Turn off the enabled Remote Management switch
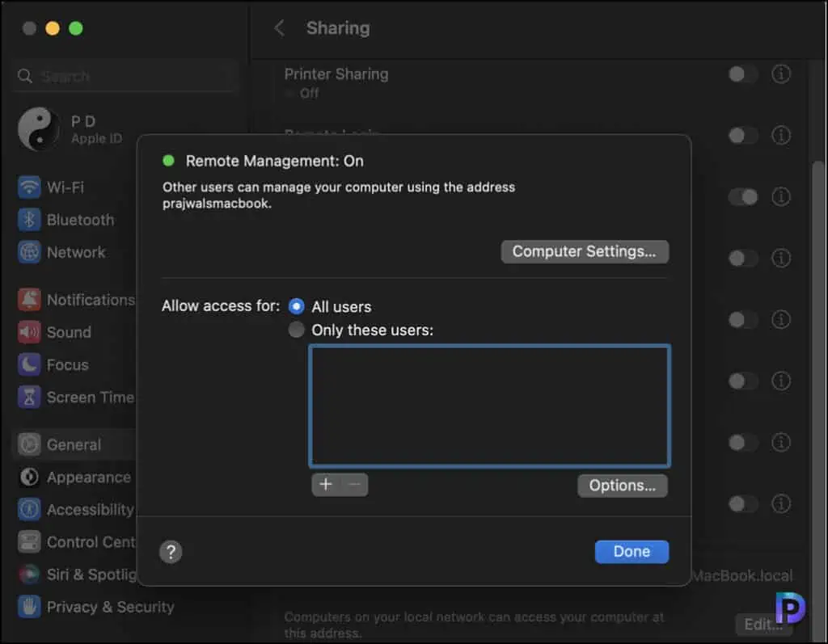This screenshot has height=644, width=828. (743, 197)
